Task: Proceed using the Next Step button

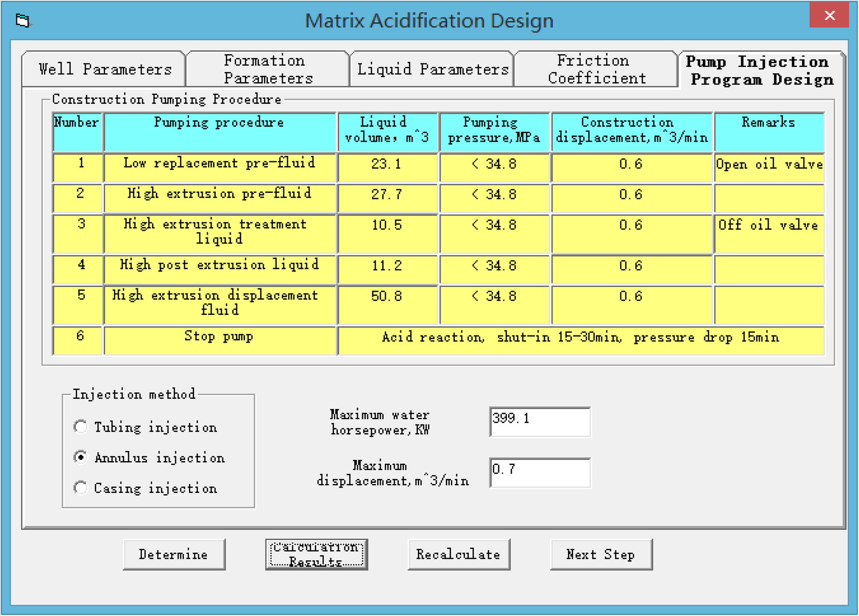Action: tap(601, 554)
